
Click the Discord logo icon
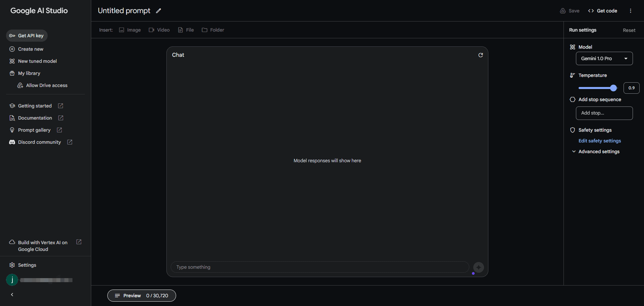tap(12, 142)
